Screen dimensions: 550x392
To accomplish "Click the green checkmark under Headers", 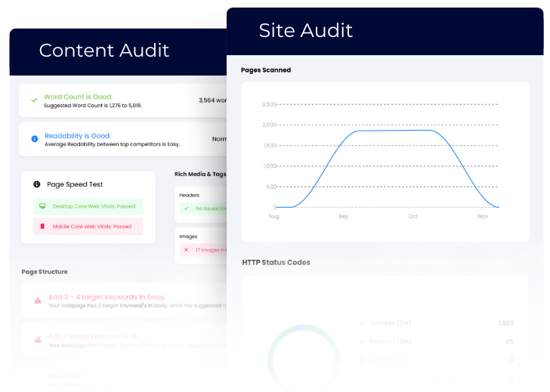I will tap(186, 208).
